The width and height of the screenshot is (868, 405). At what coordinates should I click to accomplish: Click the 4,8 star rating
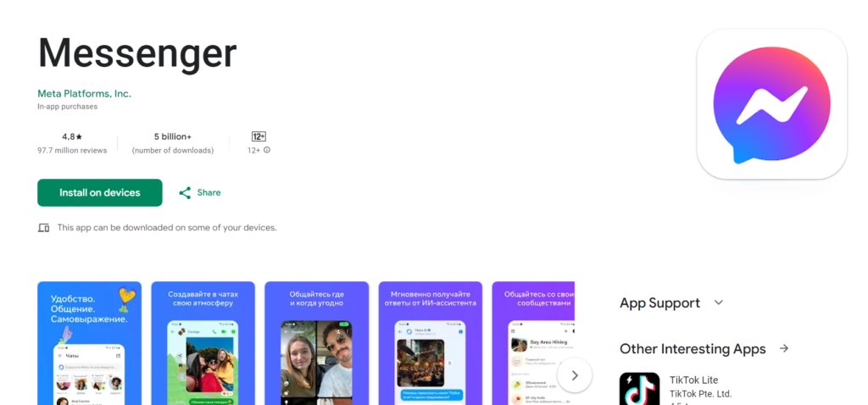tap(72, 136)
